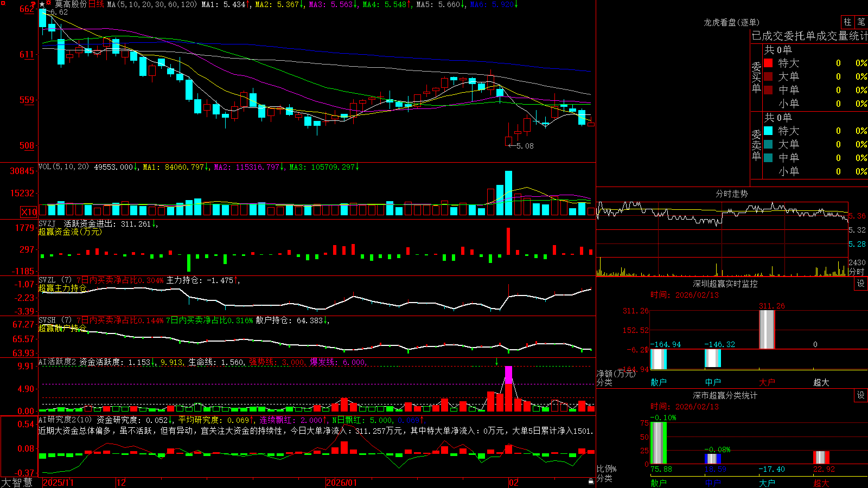Viewport: 868px width, 488px height.
Task: Click the MA(5,10,20,30,60,120) indicator parameters
Action: click(152, 4)
